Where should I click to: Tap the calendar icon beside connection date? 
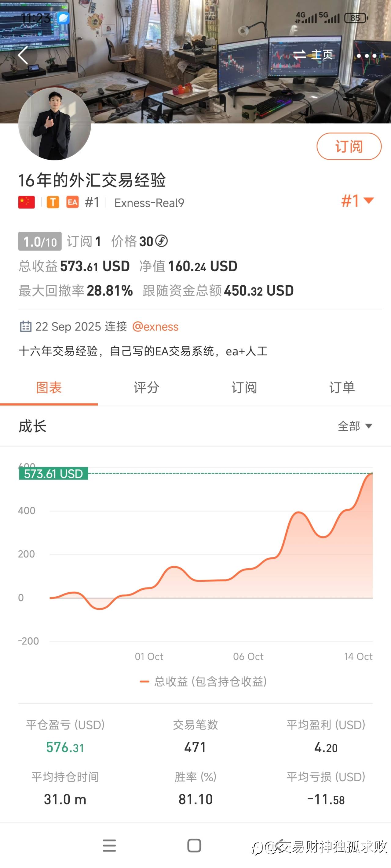[x=26, y=327]
